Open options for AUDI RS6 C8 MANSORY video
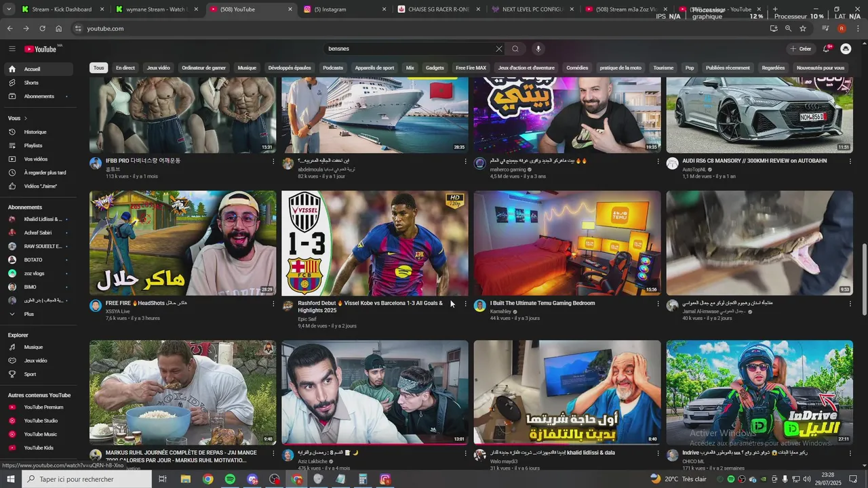Image resolution: width=868 pixels, height=488 pixels. point(850,162)
